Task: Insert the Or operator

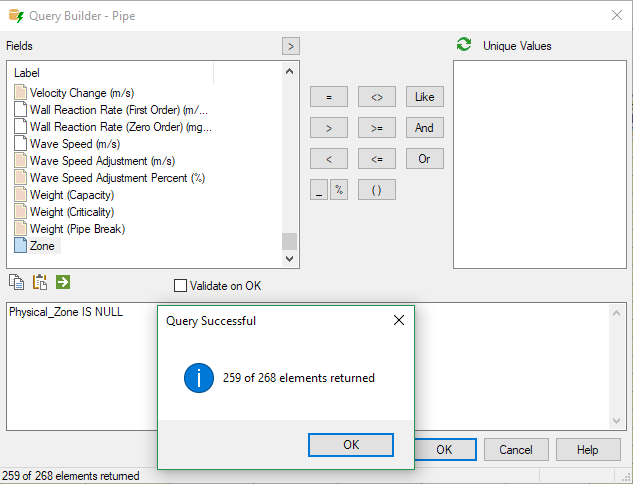Action: (425, 159)
